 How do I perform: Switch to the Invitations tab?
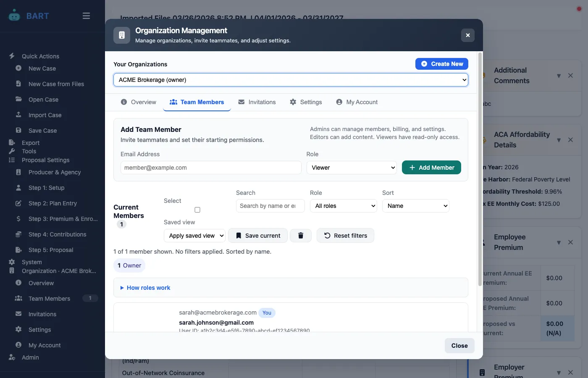click(x=257, y=102)
